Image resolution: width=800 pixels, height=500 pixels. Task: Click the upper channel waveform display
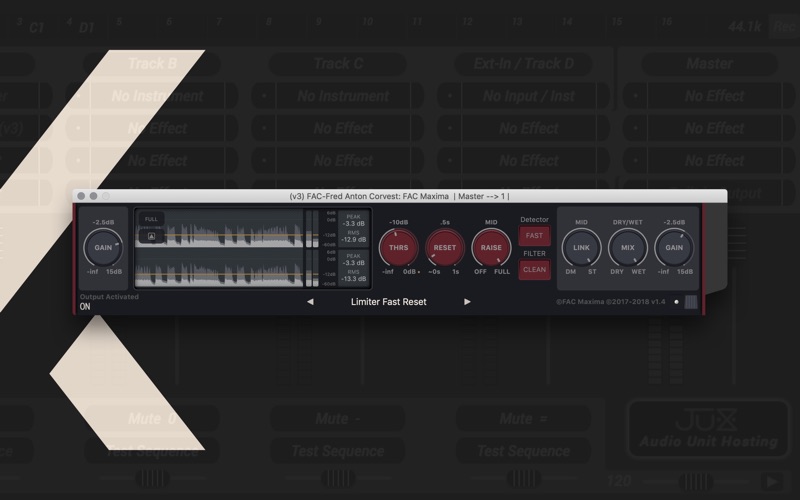pos(219,229)
